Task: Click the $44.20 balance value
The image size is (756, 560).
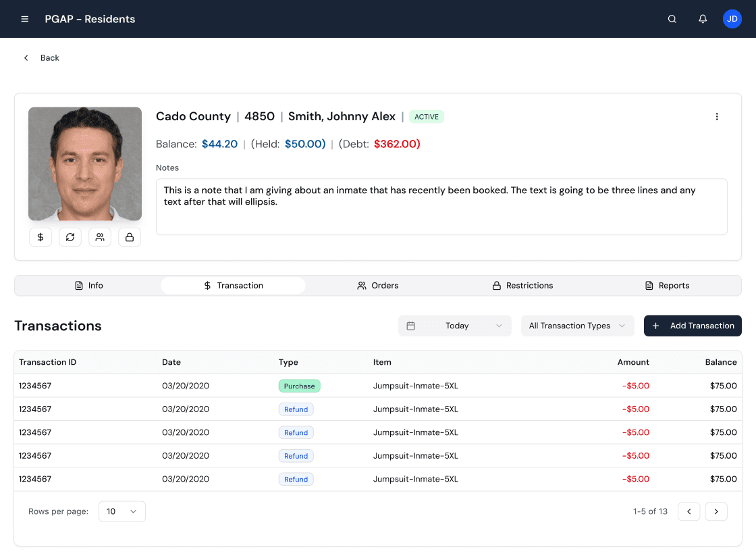Action: tap(219, 144)
